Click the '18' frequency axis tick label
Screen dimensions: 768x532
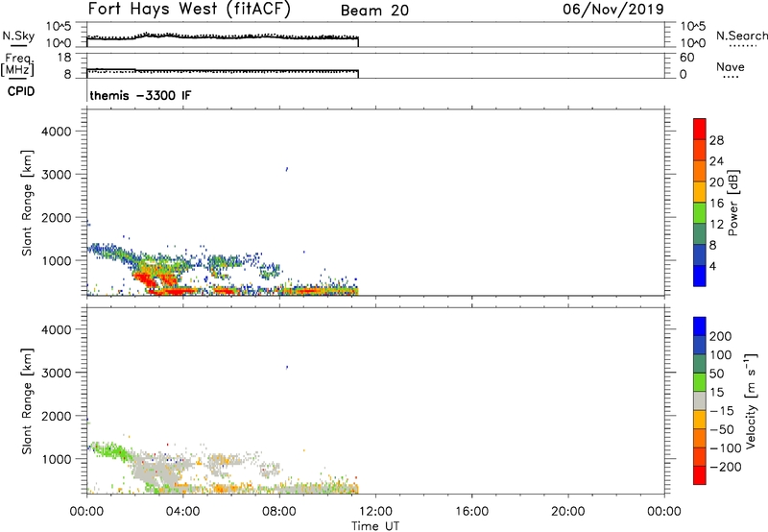(x=64, y=58)
